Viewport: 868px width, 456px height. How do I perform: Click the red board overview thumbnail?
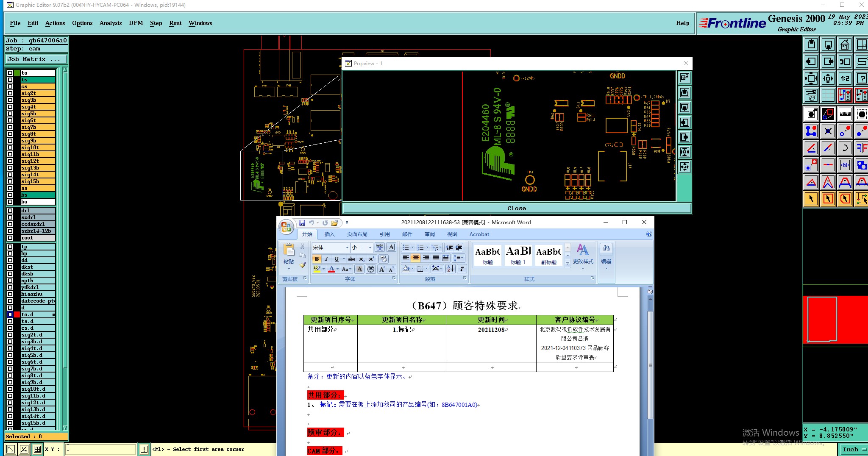pos(835,320)
